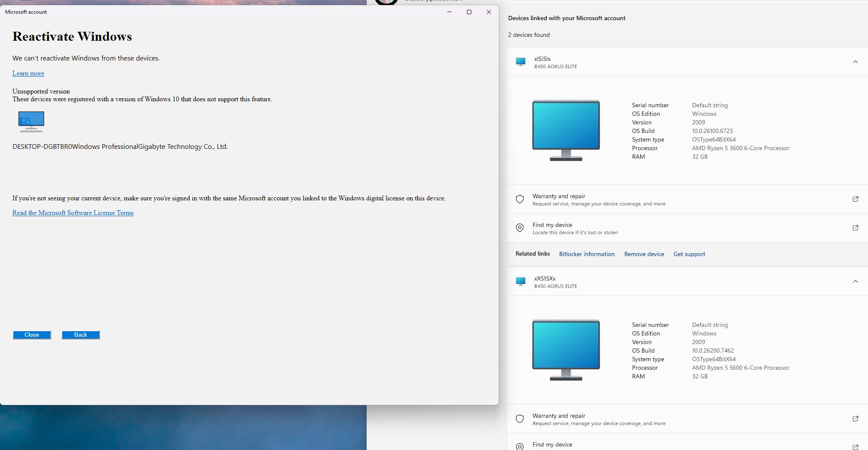Click the large monitor image for xlSiSlx
The image size is (868, 450).
pos(566,130)
